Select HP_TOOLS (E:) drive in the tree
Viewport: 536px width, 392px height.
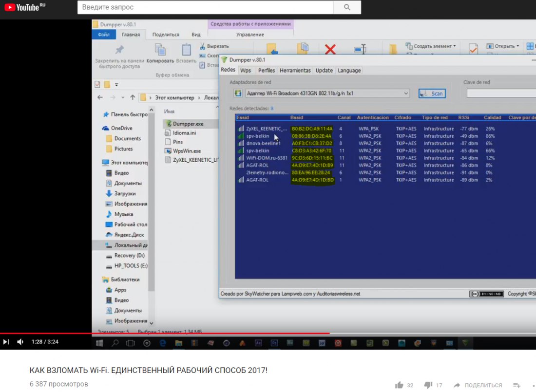[x=126, y=265]
